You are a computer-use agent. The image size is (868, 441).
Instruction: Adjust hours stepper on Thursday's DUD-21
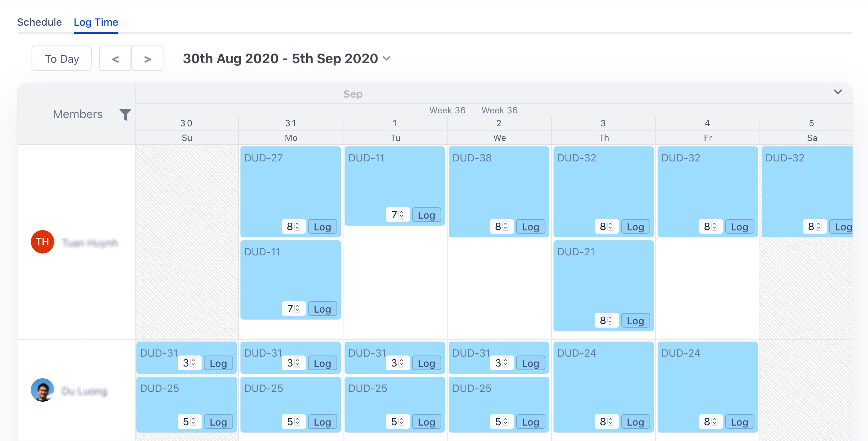click(610, 320)
